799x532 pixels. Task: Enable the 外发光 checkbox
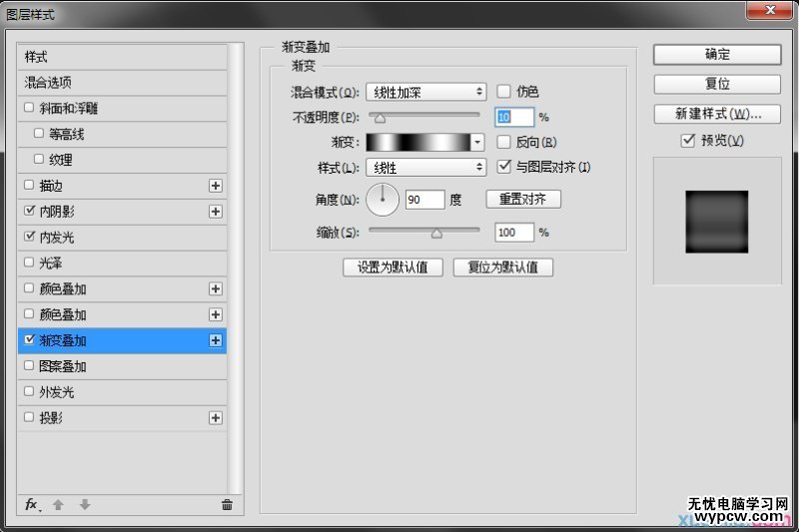tap(29, 391)
